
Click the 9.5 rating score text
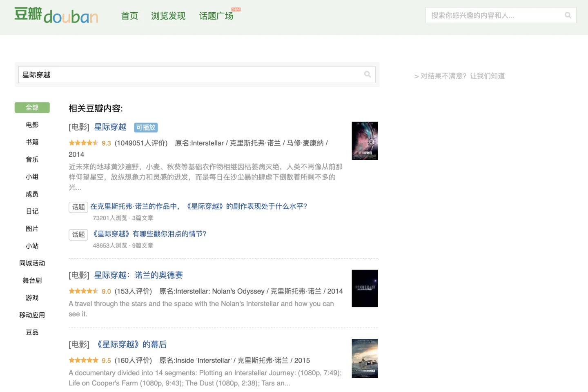107,361
